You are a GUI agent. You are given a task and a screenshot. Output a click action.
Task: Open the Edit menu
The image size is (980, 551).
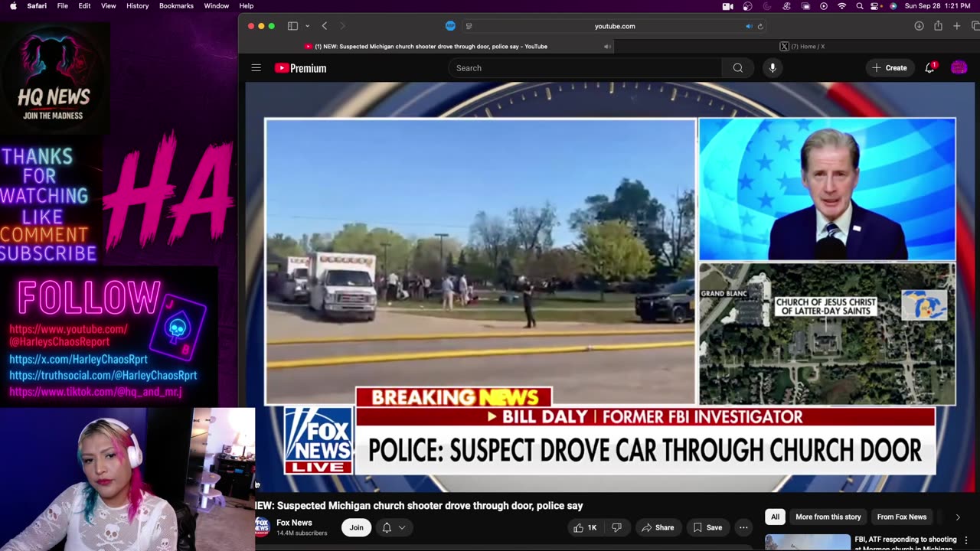point(84,6)
